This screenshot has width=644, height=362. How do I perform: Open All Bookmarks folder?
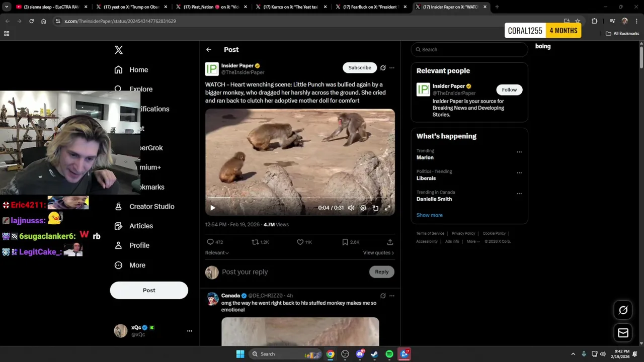[x=622, y=34]
